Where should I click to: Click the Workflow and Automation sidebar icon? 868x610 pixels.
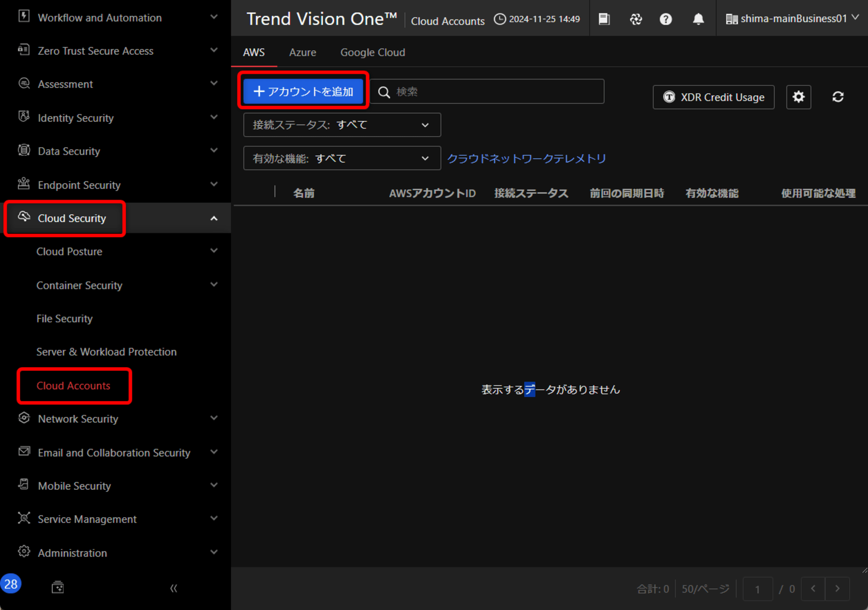click(24, 16)
